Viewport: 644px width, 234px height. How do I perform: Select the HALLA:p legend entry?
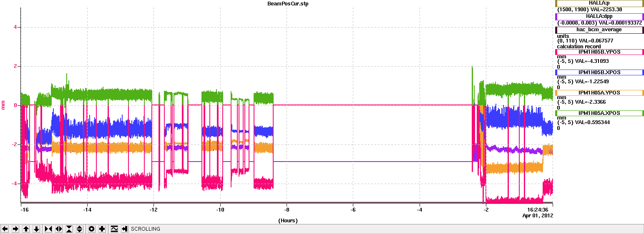click(599, 3)
